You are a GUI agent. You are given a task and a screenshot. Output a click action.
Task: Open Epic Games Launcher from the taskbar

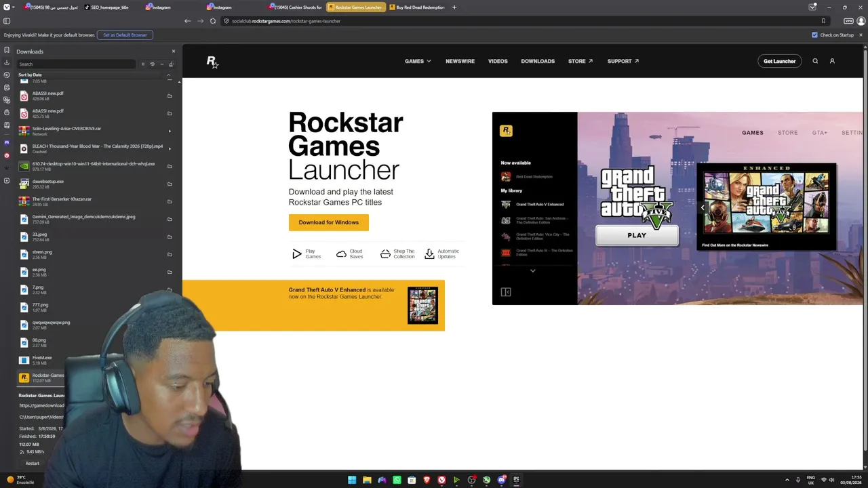click(516, 480)
